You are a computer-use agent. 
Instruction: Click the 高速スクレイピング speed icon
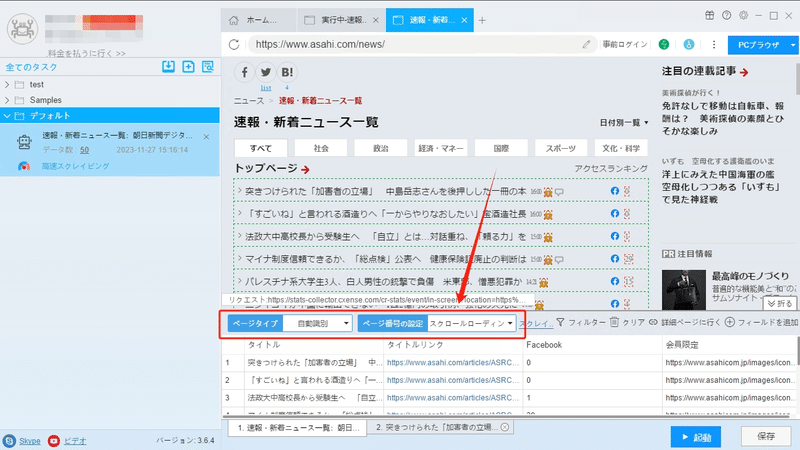pos(23,166)
